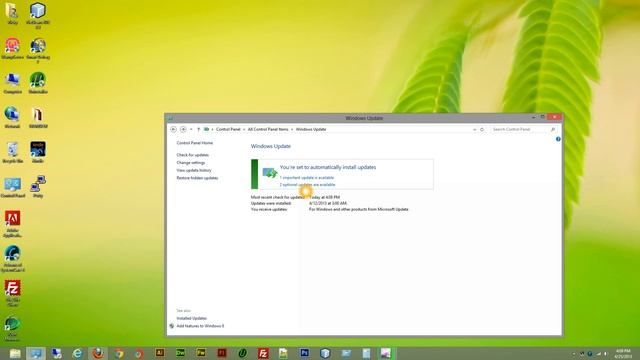Expand the address bar history dropdown

pos(474,129)
